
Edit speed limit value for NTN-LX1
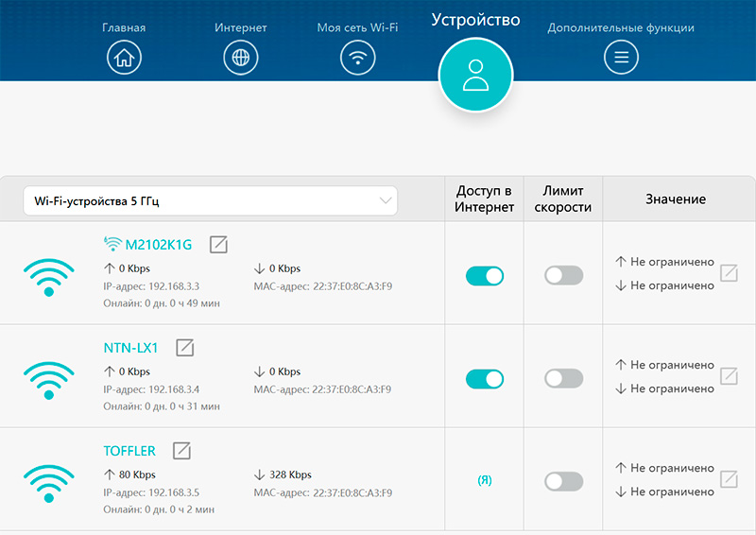[x=729, y=376]
